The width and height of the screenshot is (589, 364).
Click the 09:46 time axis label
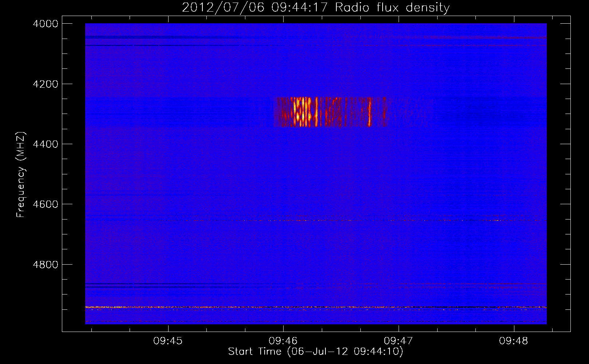(x=283, y=341)
